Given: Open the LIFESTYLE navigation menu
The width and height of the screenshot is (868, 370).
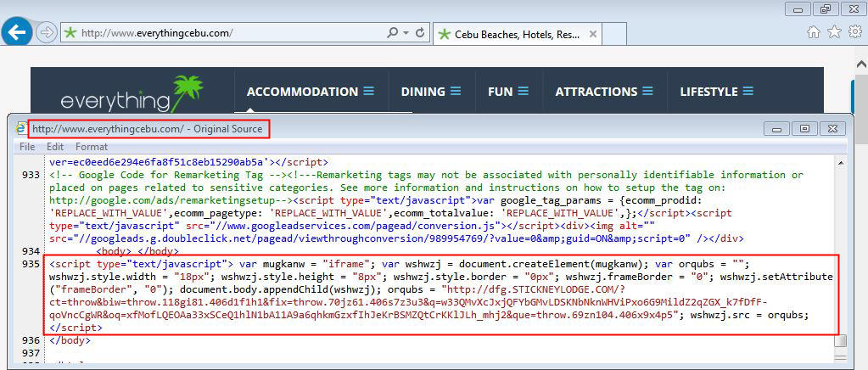Looking at the screenshot, I should coord(717,92).
